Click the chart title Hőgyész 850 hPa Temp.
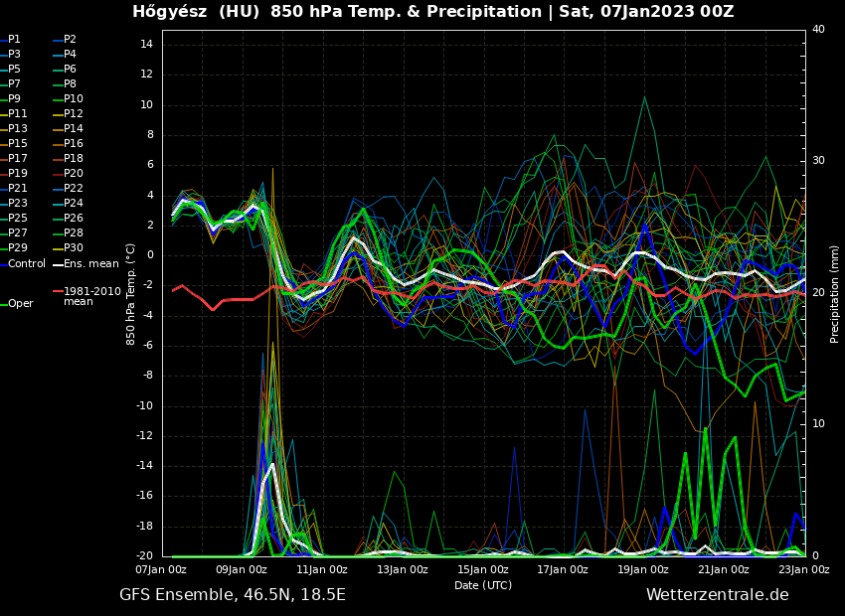The width and height of the screenshot is (845, 616). [432, 12]
